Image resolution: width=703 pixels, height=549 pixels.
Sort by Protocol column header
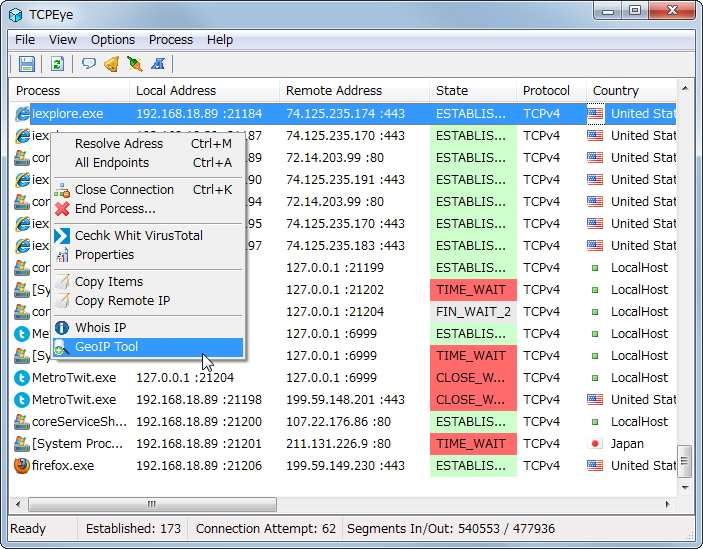[551, 91]
